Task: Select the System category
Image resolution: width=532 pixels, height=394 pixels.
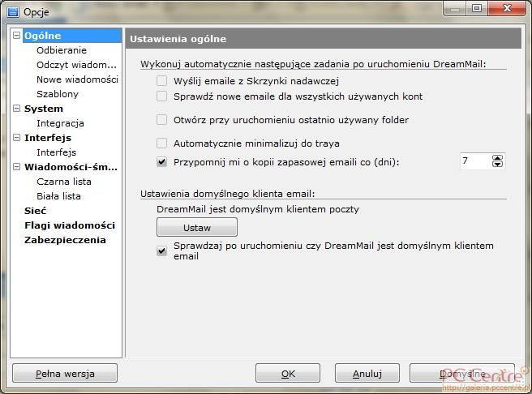Action: tap(44, 109)
